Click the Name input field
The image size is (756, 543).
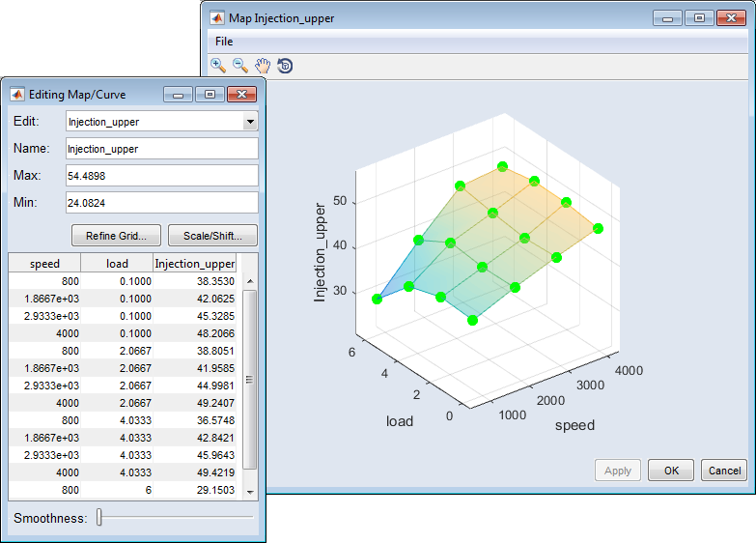[161, 149]
